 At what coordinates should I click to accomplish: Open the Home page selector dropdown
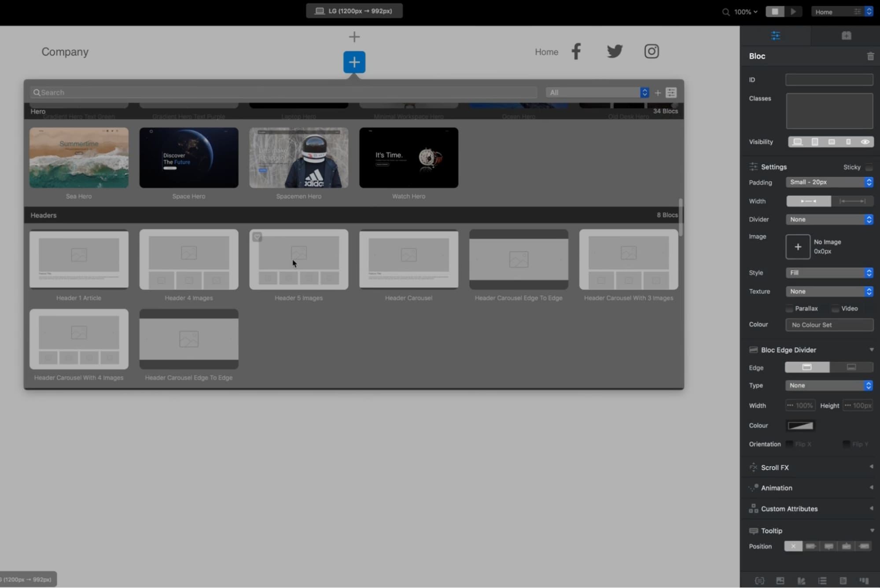pyautogui.click(x=842, y=12)
